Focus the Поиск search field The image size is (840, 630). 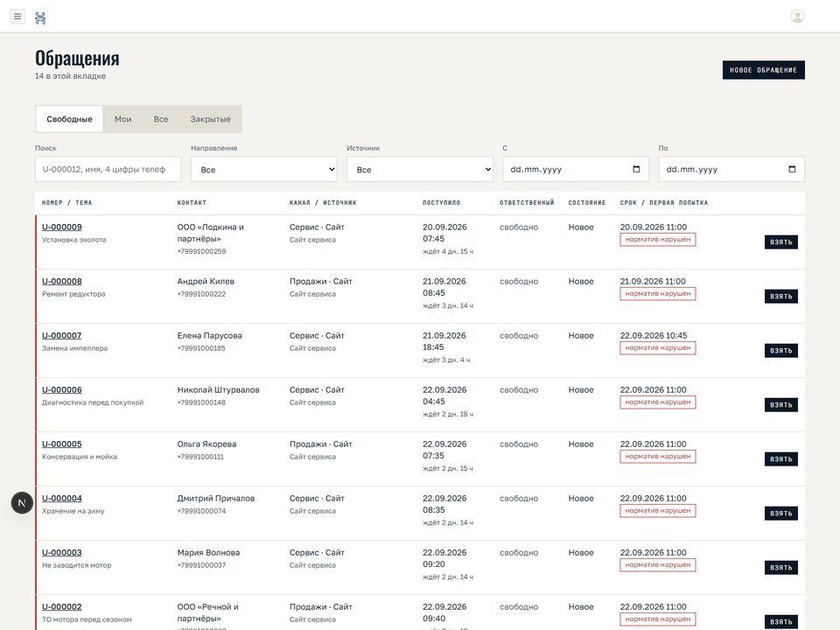point(108,169)
